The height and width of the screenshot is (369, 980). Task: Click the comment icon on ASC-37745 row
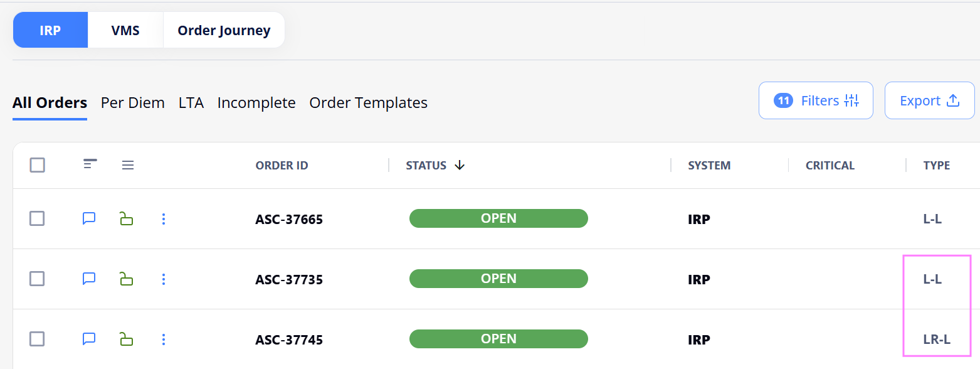pos(89,339)
